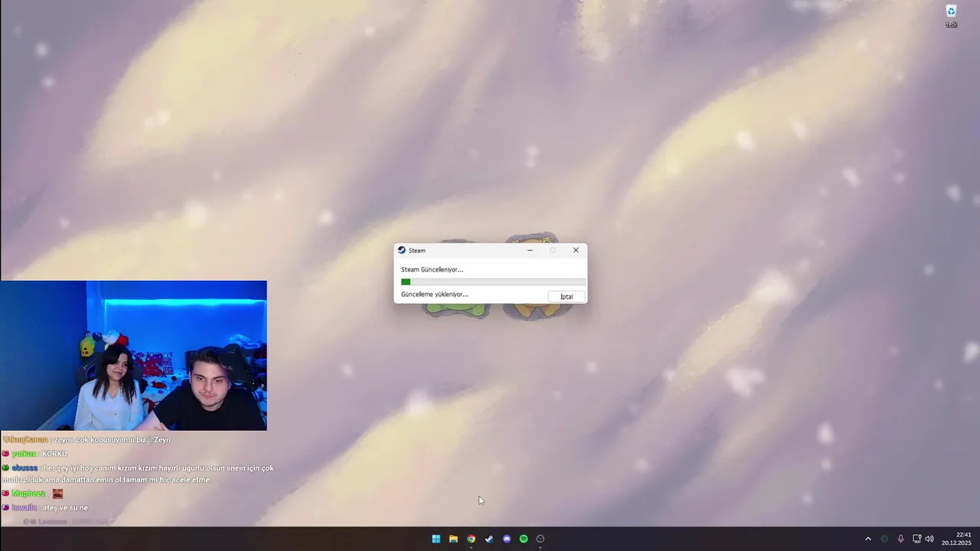The width and height of the screenshot is (980, 551).
Task: Minimize the Steam updater window
Action: tap(530, 250)
